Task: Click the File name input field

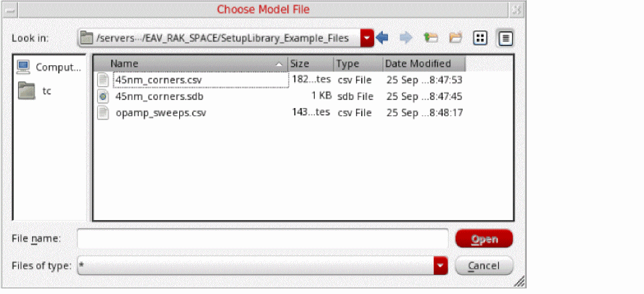Action: (263, 239)
